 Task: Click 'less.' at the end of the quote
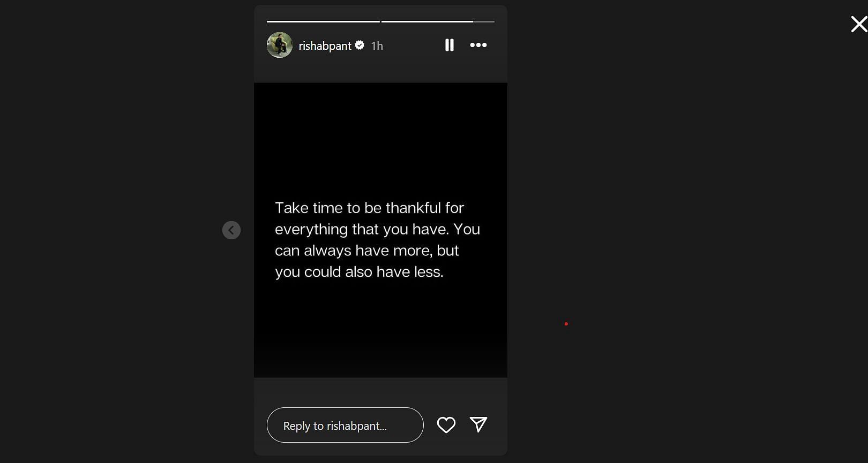[x=429, y=272]
